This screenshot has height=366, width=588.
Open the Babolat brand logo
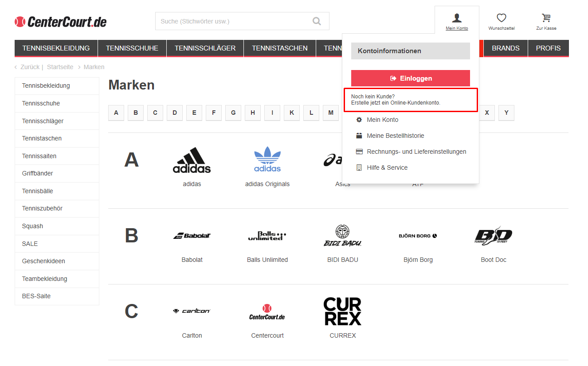pyautogui.click(x=192, y=236)
